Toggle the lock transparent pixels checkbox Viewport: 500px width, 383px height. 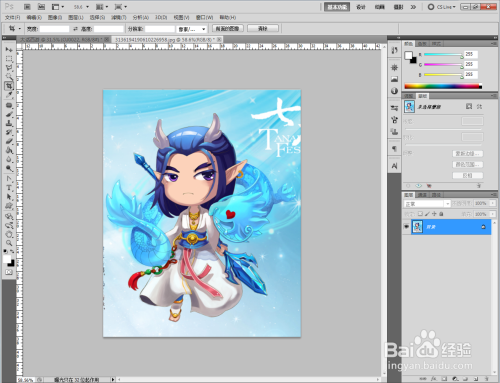pyautogui.click(x=421, y=214)
